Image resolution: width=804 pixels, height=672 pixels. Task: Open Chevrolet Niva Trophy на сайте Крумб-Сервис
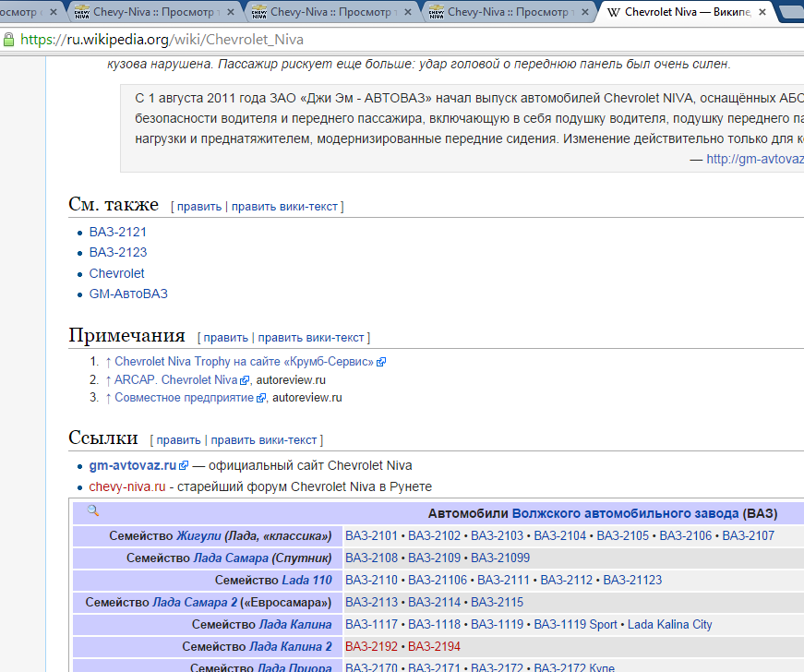[244, 362]
